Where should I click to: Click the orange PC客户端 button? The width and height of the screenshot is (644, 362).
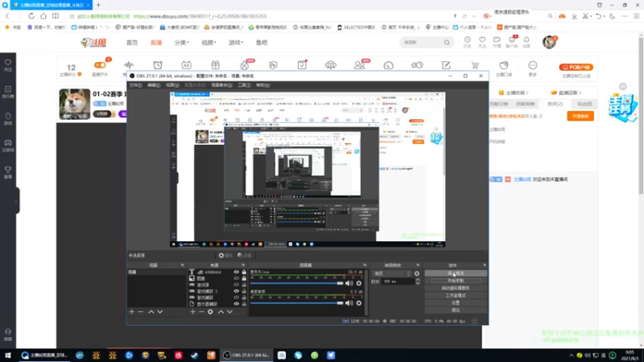tap(576, 67)
